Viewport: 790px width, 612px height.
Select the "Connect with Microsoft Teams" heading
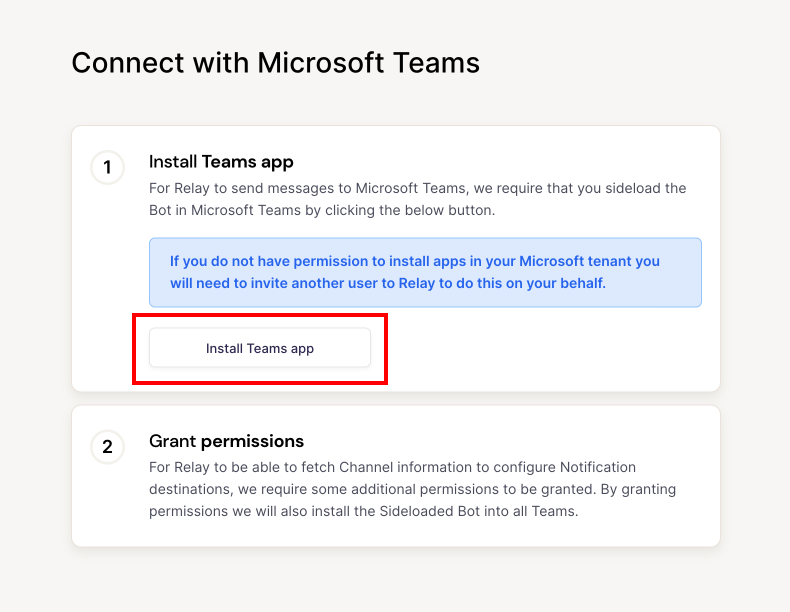(276, 63)
